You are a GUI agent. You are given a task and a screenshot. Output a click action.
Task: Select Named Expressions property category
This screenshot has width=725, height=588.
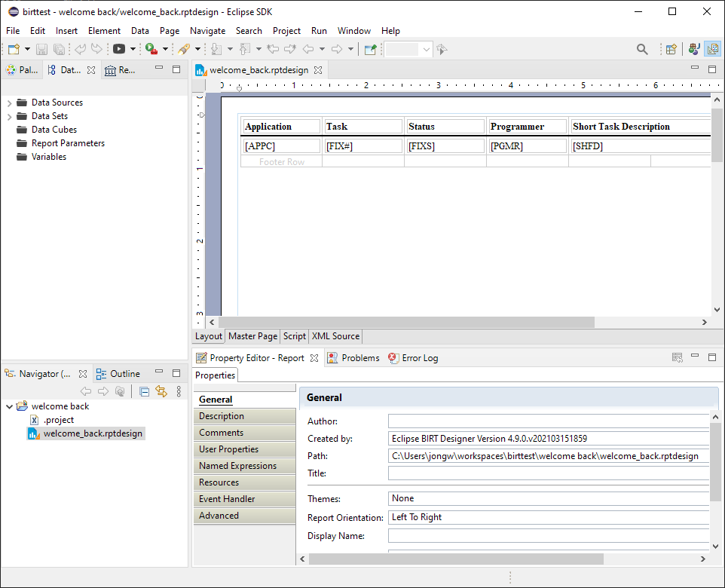coord(237,466)
